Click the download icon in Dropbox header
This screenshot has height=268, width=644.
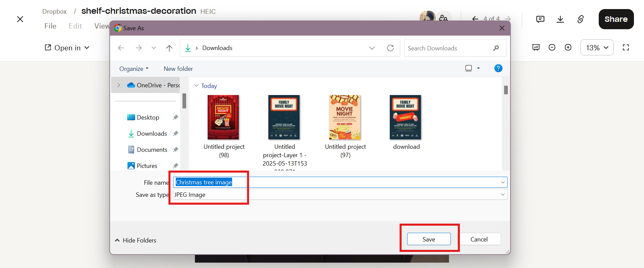(560, 19)
